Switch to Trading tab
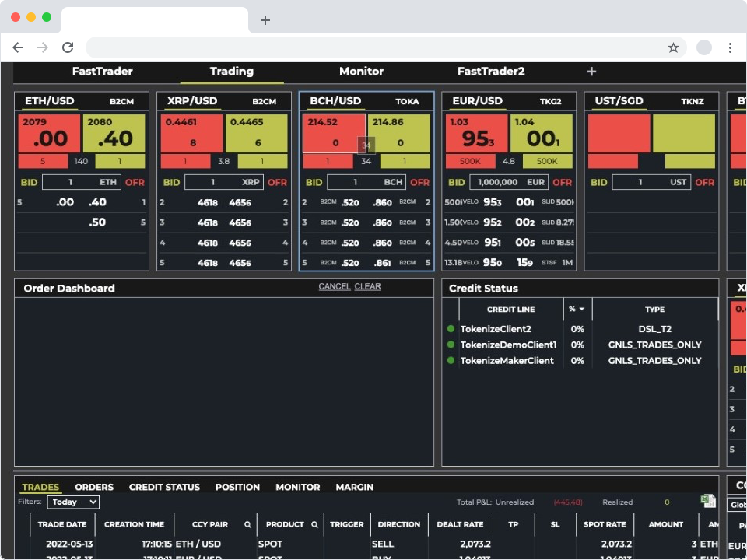747x560 pixels. [x=232, y=72]
